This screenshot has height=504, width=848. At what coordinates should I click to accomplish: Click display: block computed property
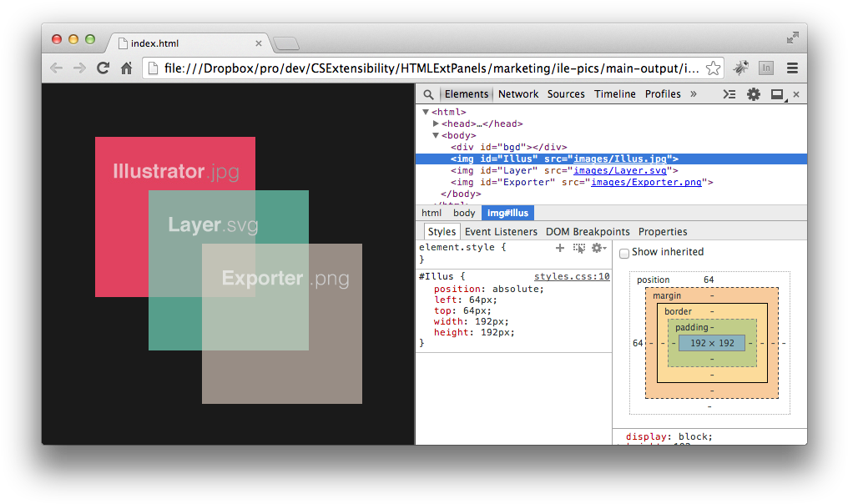pyautogui.click(x=669, y=436)
